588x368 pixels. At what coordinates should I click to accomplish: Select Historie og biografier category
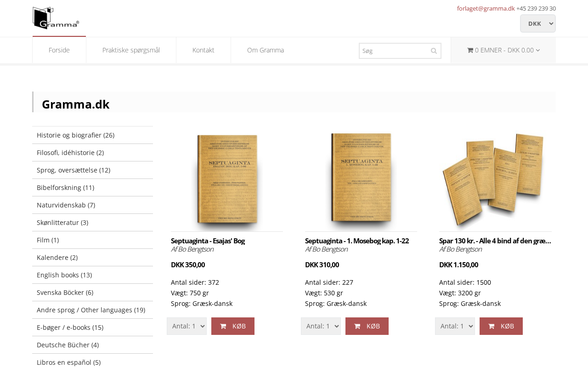93,135
